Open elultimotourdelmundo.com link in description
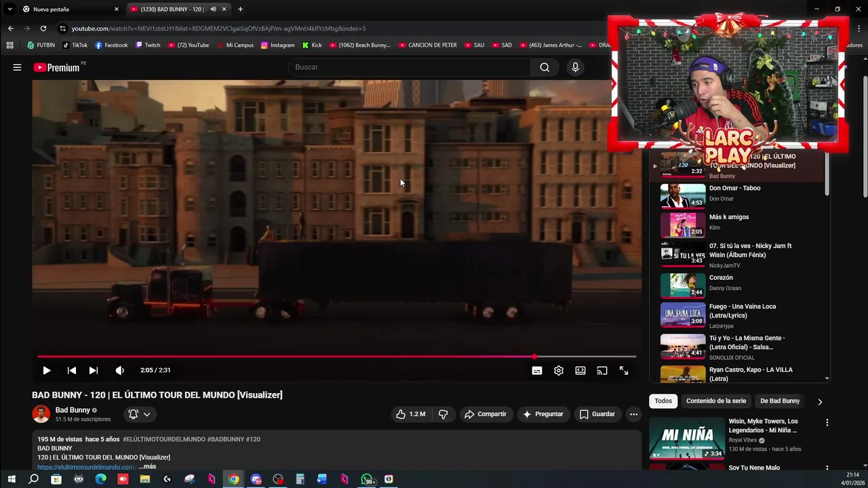 point(86,467)
